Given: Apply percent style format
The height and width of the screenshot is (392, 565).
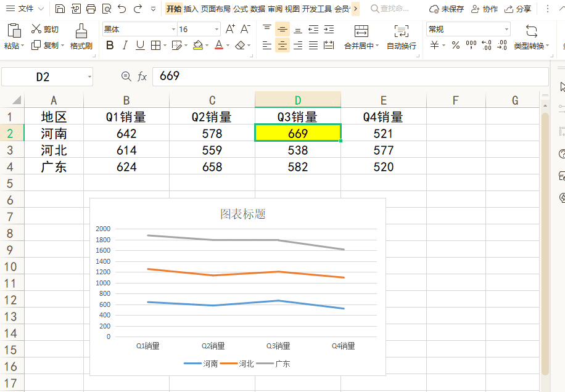Looking at the screenshot, I should (x=455, y=45).
